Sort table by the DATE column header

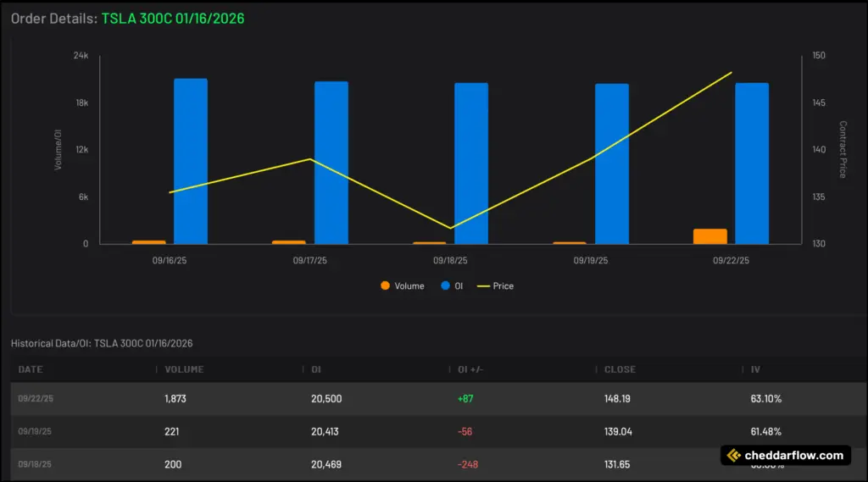pos(31,369)
